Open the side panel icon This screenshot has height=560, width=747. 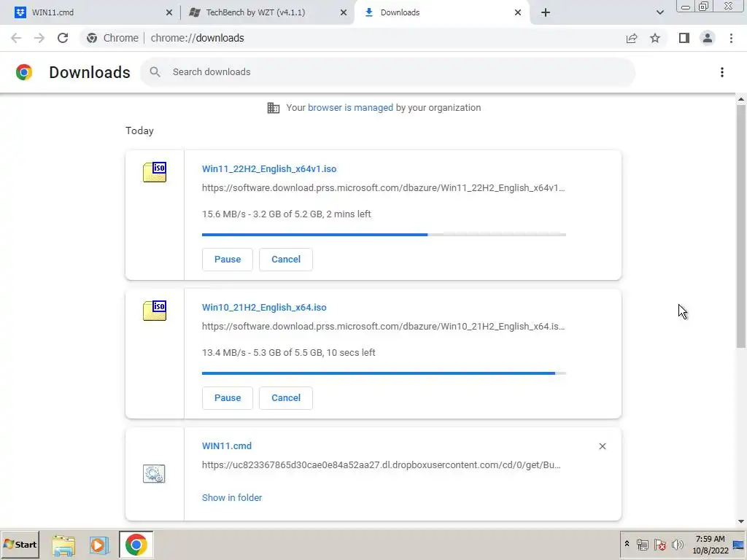[x=684, y=38]
